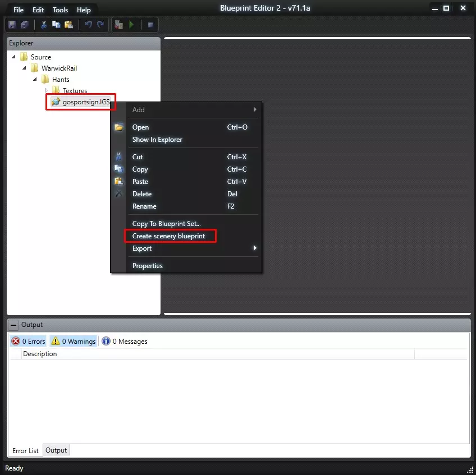
Task: Select Rename in context menu
Action: pos(144,206)
